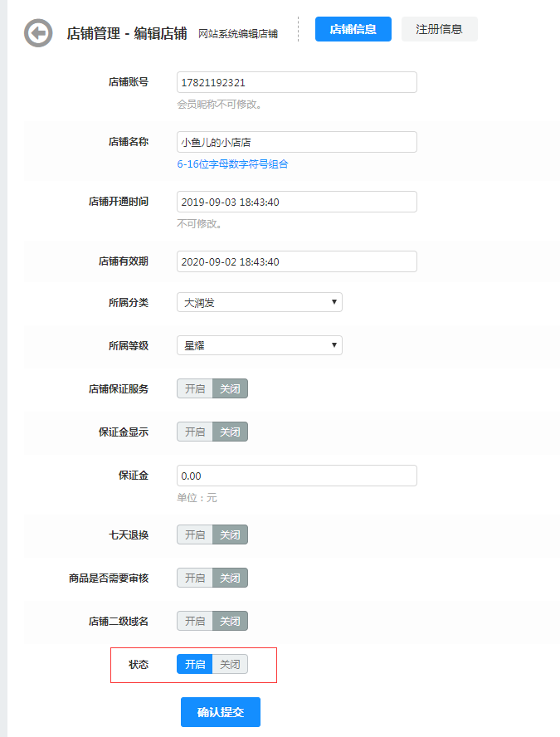Enable 商品是否需要审核 option
This screenshot has height=737, width=560.
pos(195,578)
